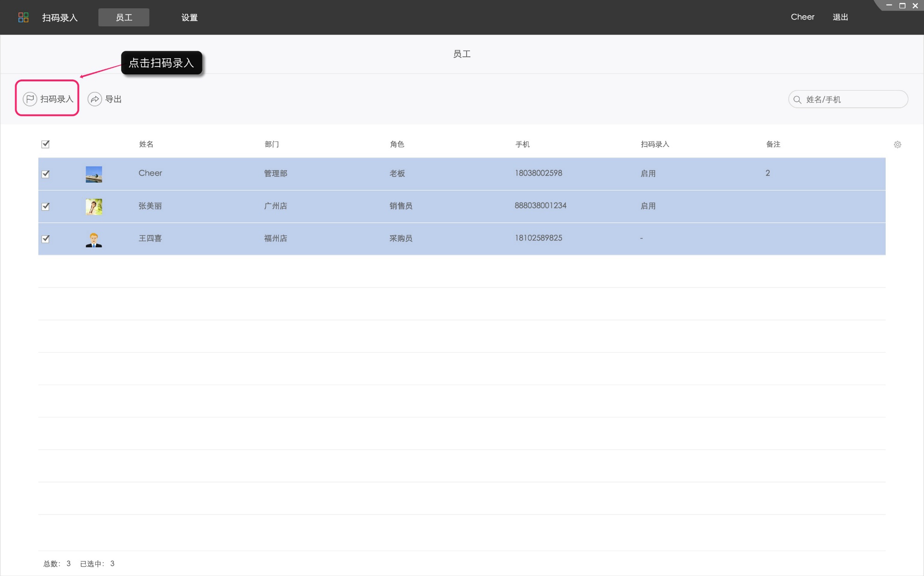The width and height of the screenshot is (924, 576).
Task: Click the 扫码录入 column header
Action: (x=655, y=144)
